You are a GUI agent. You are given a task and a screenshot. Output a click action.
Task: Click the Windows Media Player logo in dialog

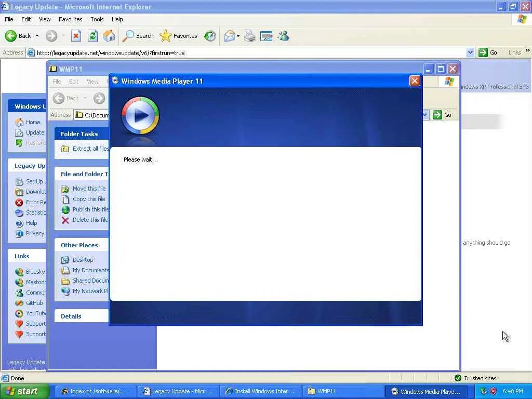pos(140,116)
